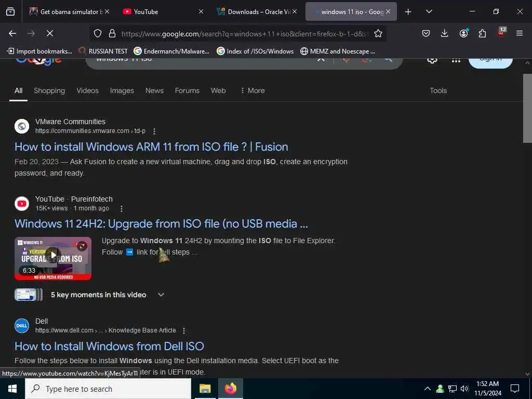The height and width of the screenshot is (399, 532).
Task: Close the windows 11 iso Google tab
Action: tap(388, 11)
